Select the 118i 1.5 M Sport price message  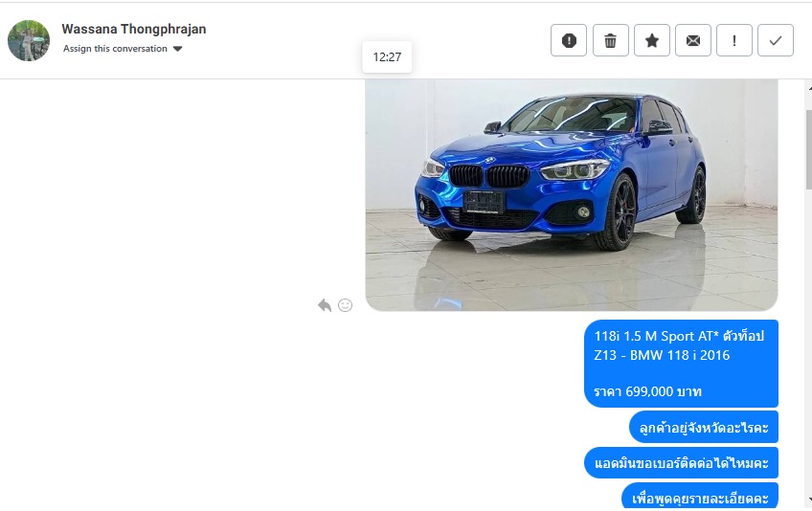681,364
